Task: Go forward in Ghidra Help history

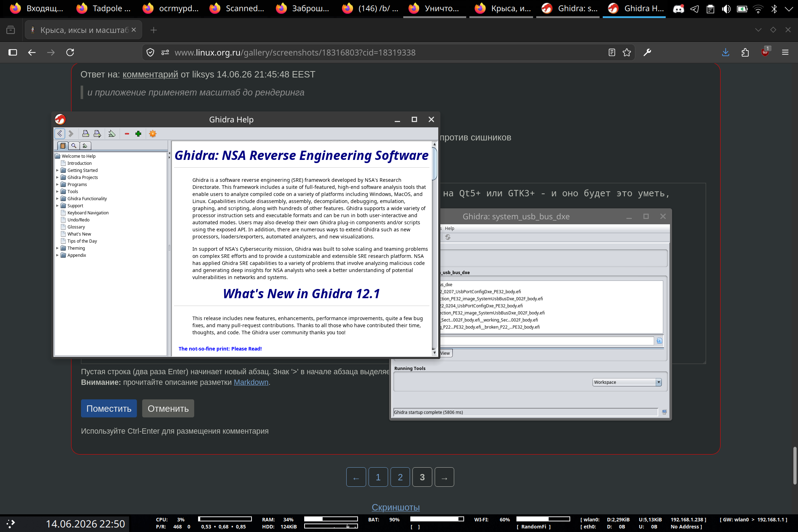Action: tap(71, 134)
